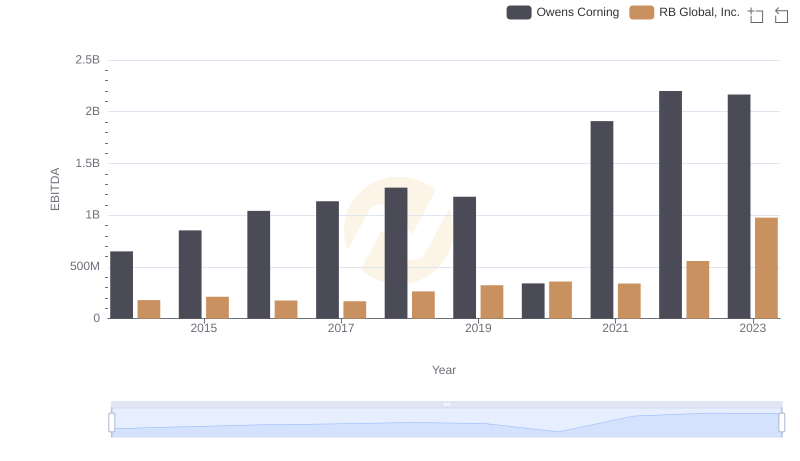Click the Owens Corning bar for 2021
Screen dimensions: 800x461
click(x=602, y=220)
